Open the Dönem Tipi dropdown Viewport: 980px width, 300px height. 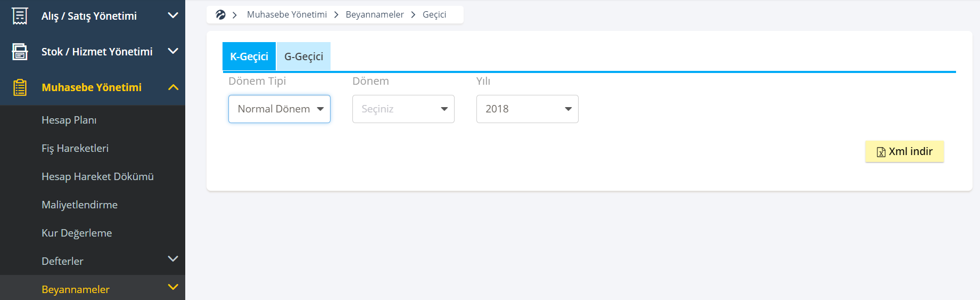(x=279, y=109)
